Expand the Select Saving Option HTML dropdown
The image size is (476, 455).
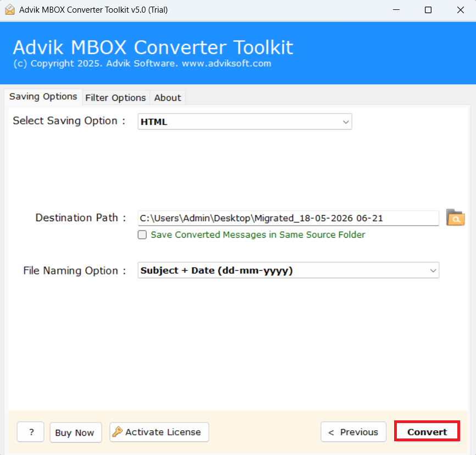(x=245, y=122)
